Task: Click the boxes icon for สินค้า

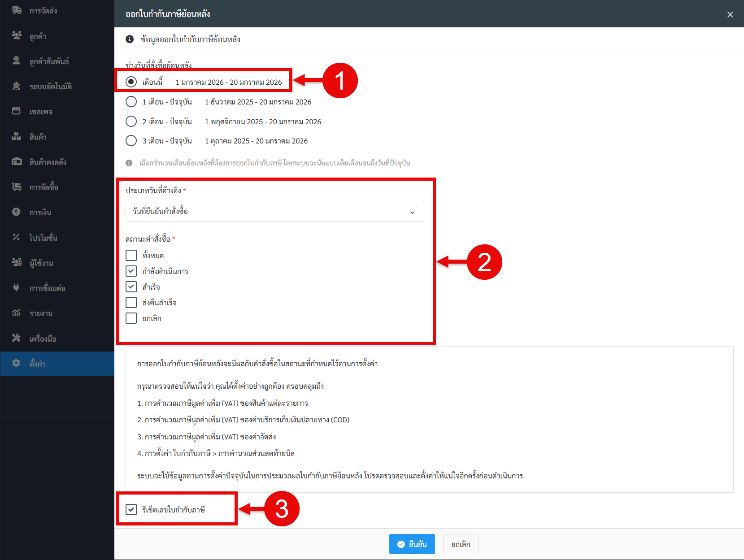Action: pos(17,136)
